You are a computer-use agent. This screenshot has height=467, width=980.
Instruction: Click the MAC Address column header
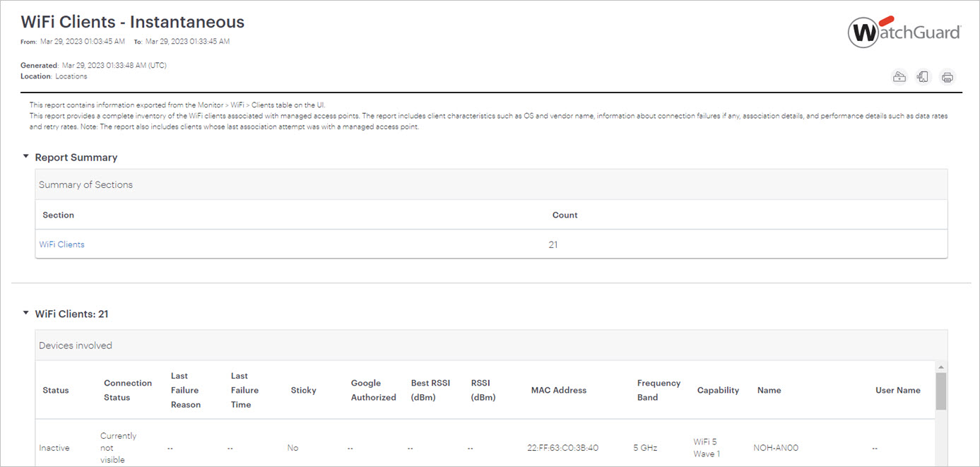(558, 390)
